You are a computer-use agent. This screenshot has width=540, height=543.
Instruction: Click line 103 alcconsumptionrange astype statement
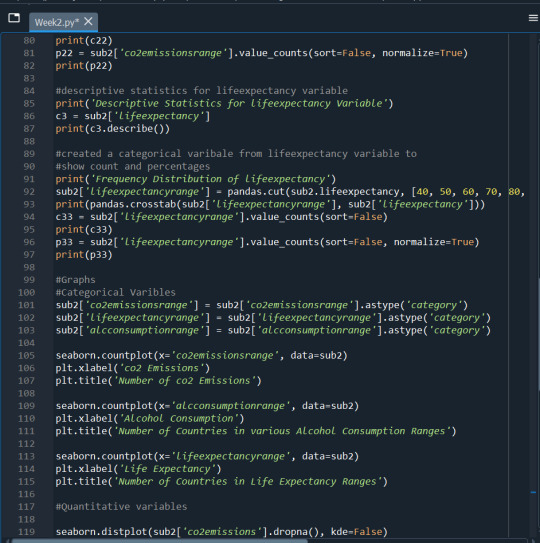[273, 330]
